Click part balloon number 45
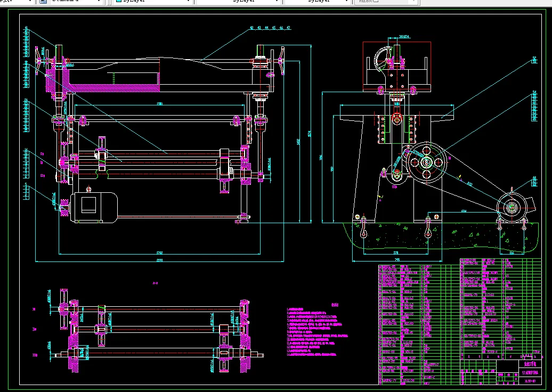This screenshot has height=392, width=552. click(x=274, y=28)
